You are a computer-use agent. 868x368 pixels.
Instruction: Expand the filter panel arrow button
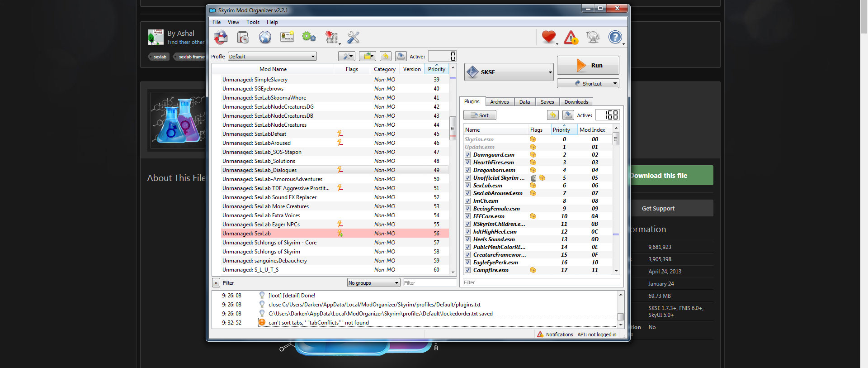coord(216,283)
